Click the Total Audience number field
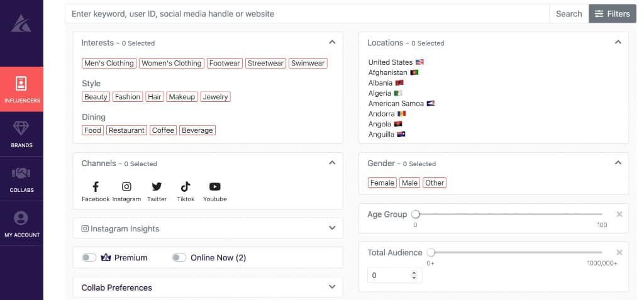Screen dimensions: 644x300 tap(395, 275)
